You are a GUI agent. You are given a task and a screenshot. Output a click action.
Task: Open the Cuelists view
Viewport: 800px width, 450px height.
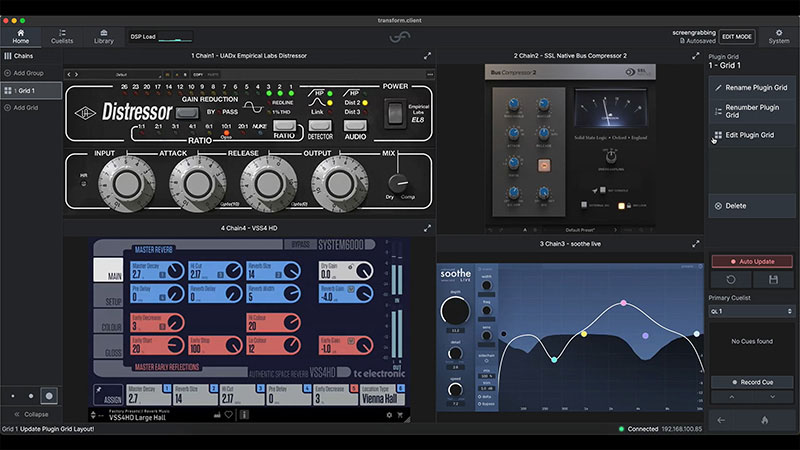62,36
